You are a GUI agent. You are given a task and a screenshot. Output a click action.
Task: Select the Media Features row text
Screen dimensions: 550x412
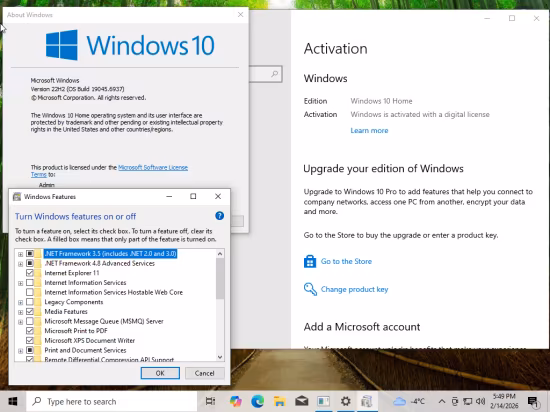pyautogui.click(x=66, y=311)
